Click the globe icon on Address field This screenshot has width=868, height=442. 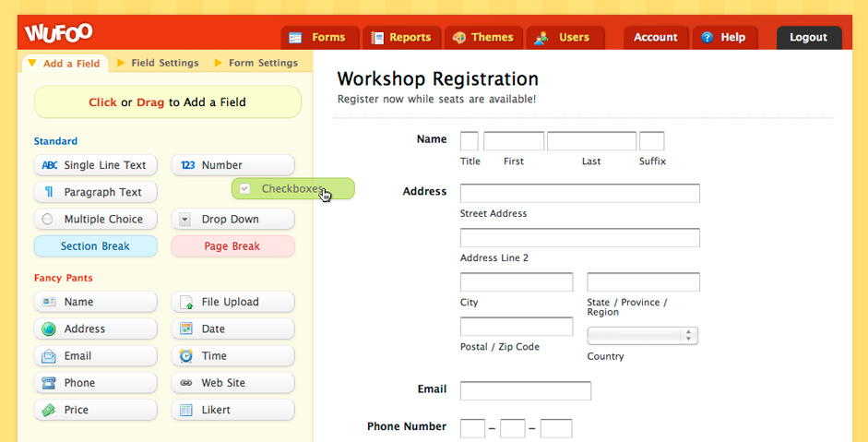[x=49, y=329]
